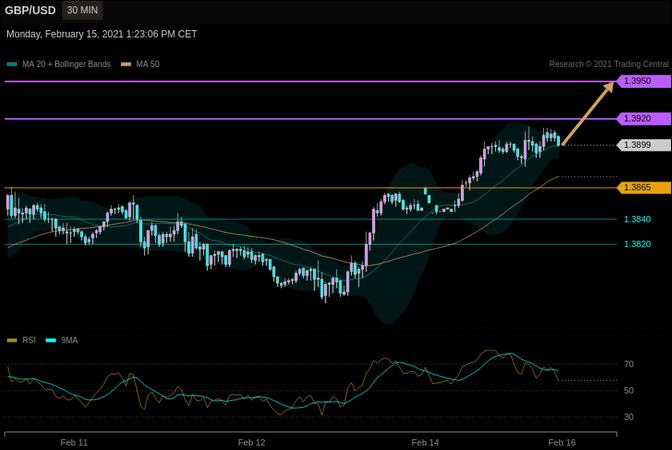Screen dimensions: 672x450
Task: Click the Feb 14 date axis label
Action: click(425, 443)
